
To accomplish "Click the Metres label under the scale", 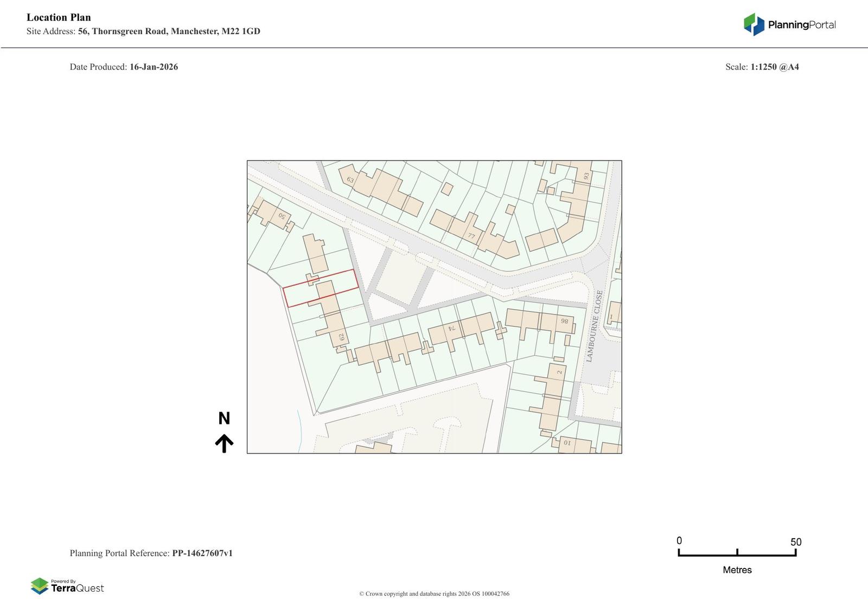I will tap(737, 570).
